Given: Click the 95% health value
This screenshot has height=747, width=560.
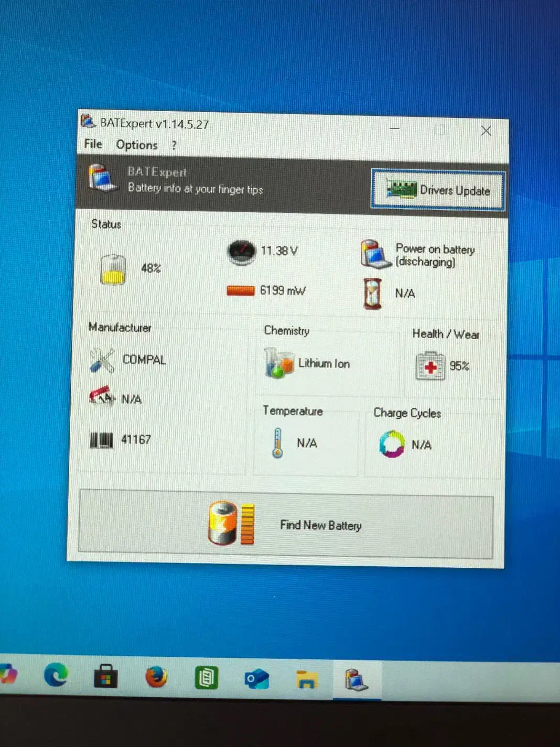Looking at the screenshot, I should [459, 366].
